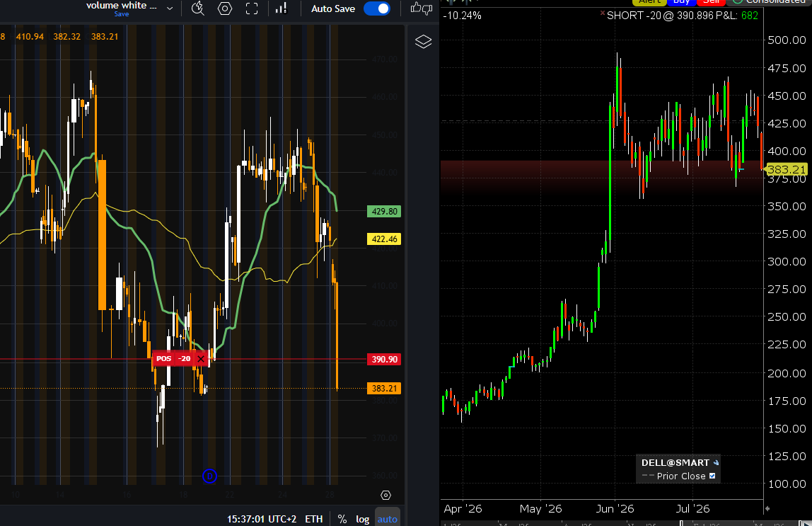Uncheck the Prior Close checkbox
The height and width of the screenshot is (526, 812).
point(712,476)
